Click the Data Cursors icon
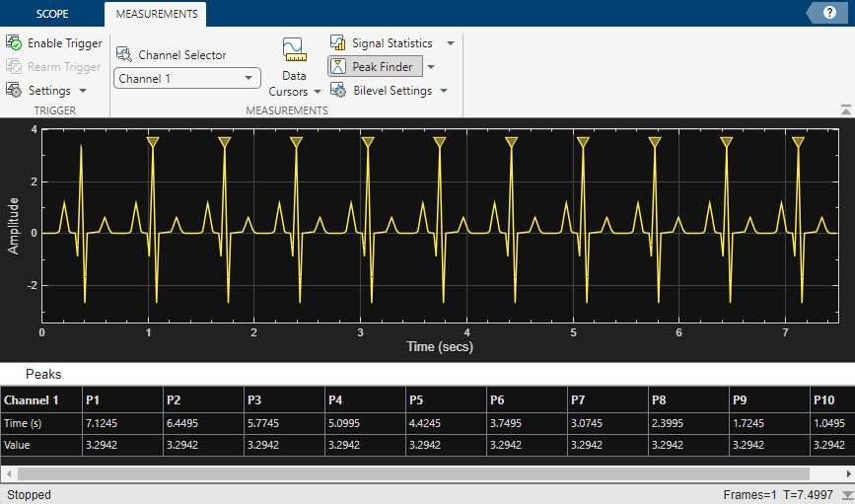 pos(293,49)
